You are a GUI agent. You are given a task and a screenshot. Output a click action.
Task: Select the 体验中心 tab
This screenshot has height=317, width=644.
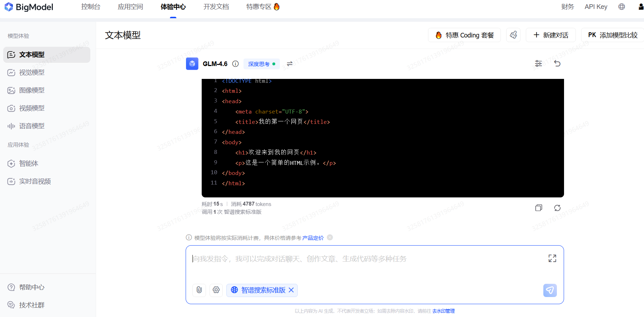pos(173,7)
